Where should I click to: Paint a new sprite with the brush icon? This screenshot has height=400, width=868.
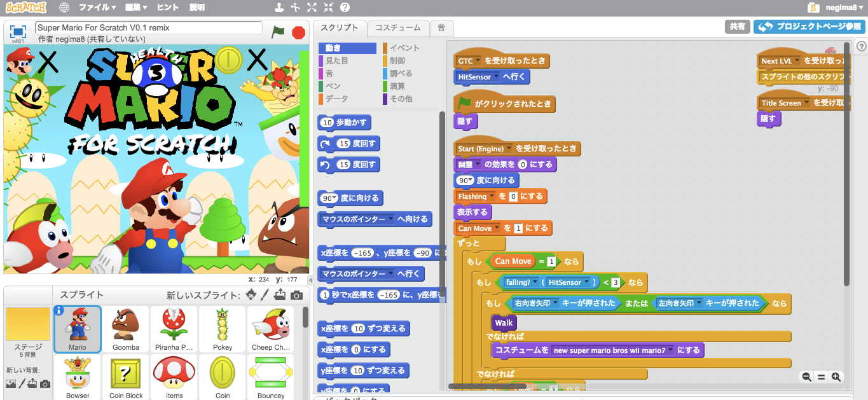pyautogui.click(x=265, y=294)
